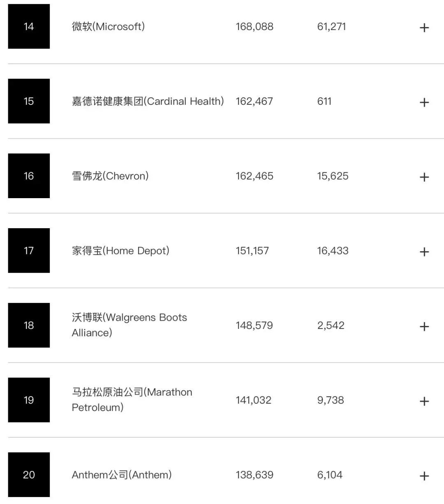Viewport: 444px width, 504px height.
Task: Click the Anthem公司(Anthem) company name
Action: pyautogui.click(x=122, y=475)
